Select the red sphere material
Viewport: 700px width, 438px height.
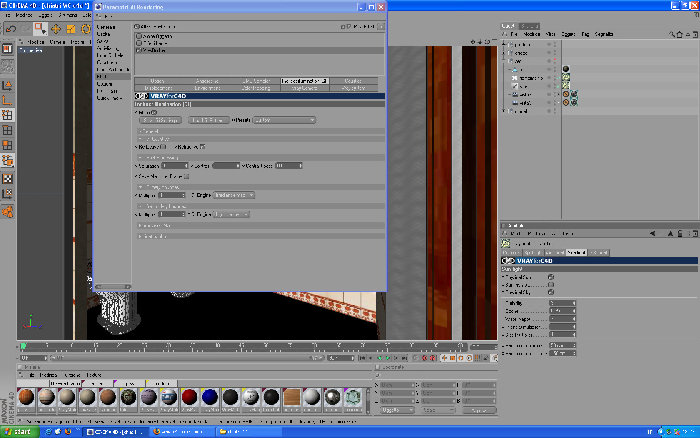[x=189, y=397]
